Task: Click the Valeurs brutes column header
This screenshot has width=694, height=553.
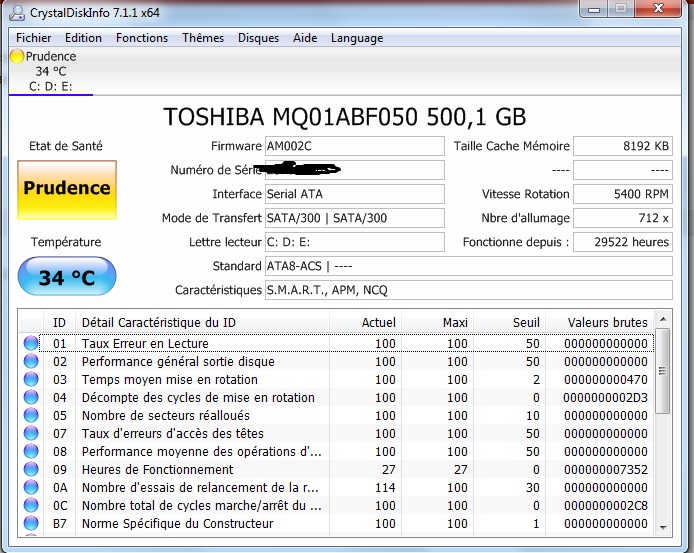Action: click(x=599, y=322)
